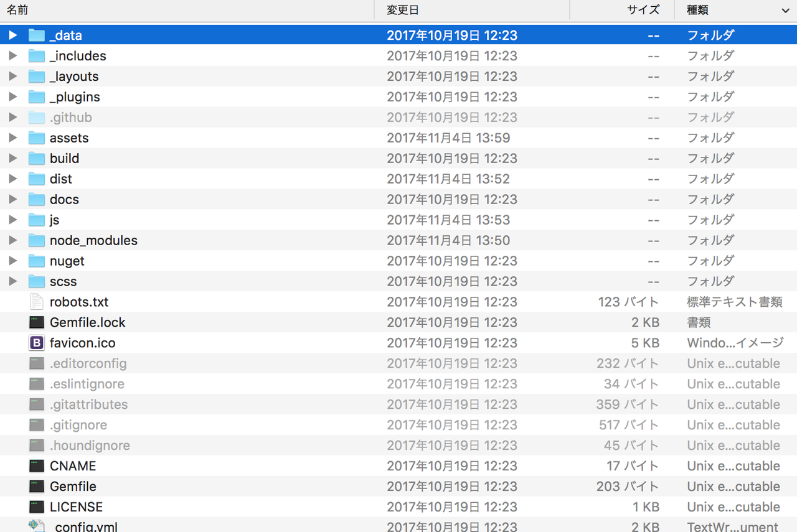This screenshot has height=532, width=797.
Task: Click the .houndignore file icon
Action: [37, 446]
